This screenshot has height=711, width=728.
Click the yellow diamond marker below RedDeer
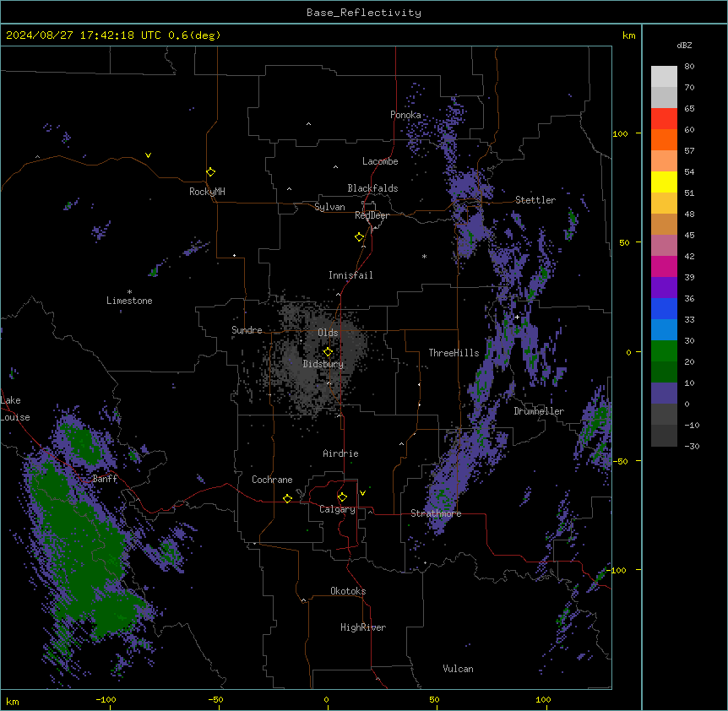pyautogui.click(x=359, y=237)
